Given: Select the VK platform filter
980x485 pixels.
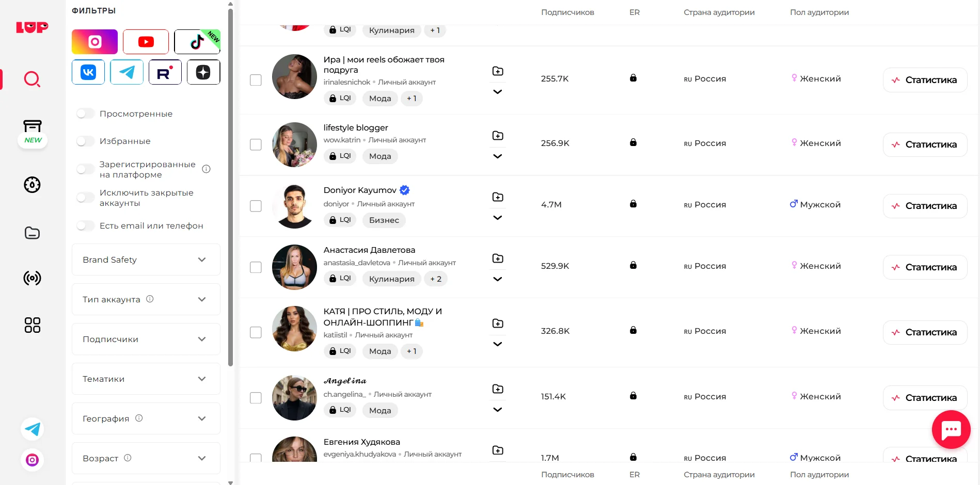Looking at the screenshot, I should click(88, 72).
